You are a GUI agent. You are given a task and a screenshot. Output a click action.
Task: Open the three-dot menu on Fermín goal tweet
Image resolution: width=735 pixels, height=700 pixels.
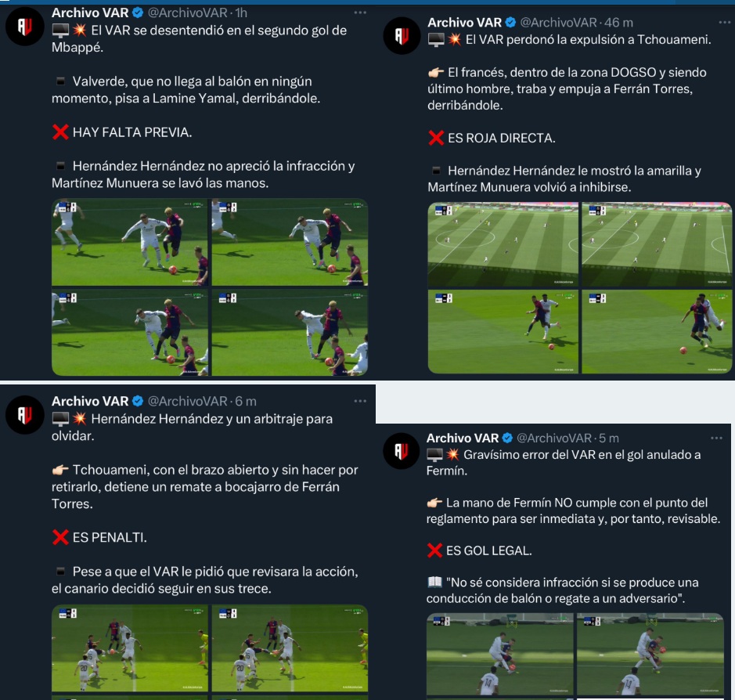(x=717, y=438)
